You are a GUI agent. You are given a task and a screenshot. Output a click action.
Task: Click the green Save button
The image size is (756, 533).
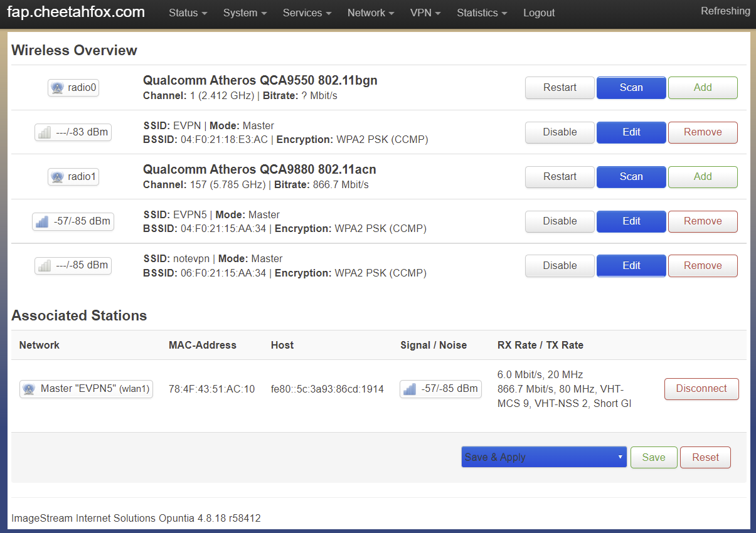click(x=654, y=457)
